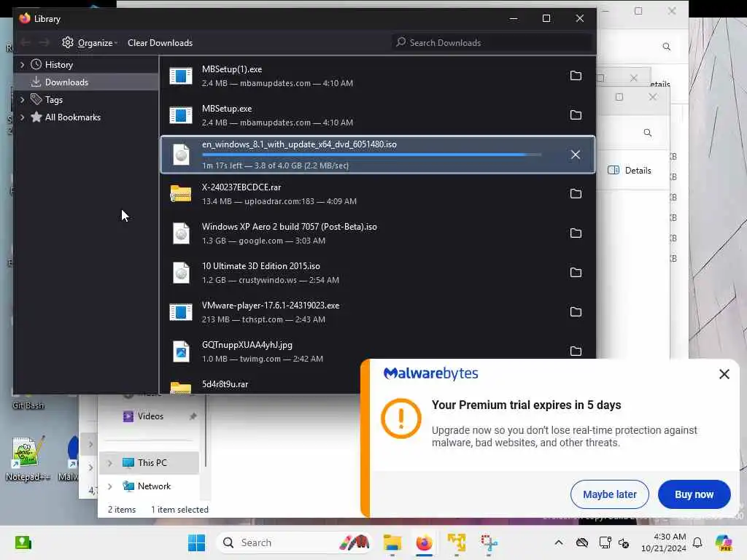Expand This PC in File Explorer
The height and width of the screenshot is (560, 747).
109,463
